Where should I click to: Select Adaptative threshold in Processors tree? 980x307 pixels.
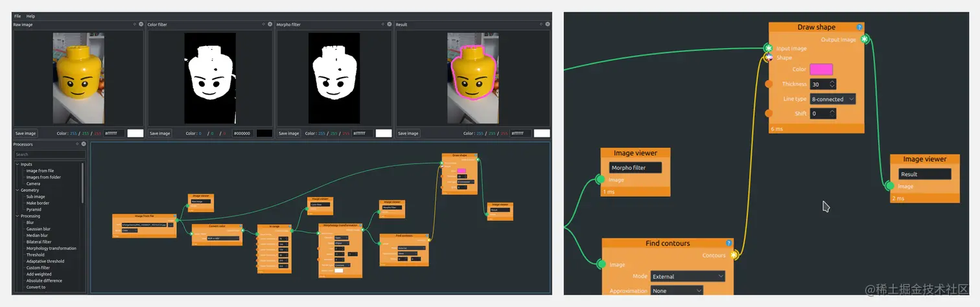click(x=45, y=261)
